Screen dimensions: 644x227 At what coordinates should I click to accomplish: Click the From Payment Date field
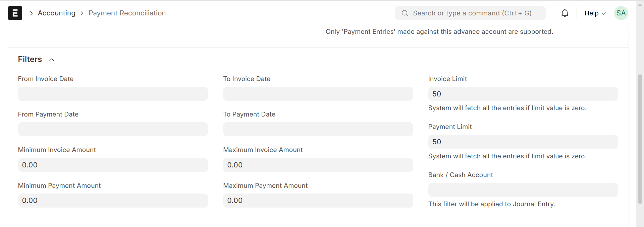[x=113, y=129]
